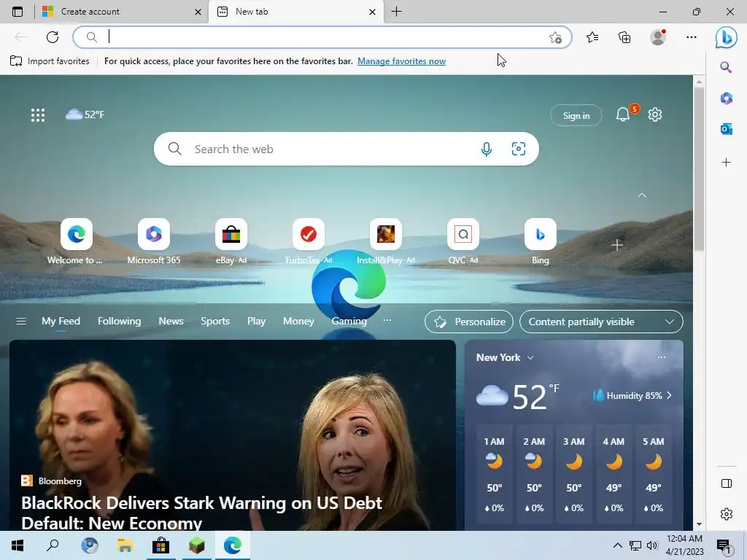Open Microsoft Store from the taskbar
The image size is (747, 560).
pyautogui.click(x=160, y=545)
